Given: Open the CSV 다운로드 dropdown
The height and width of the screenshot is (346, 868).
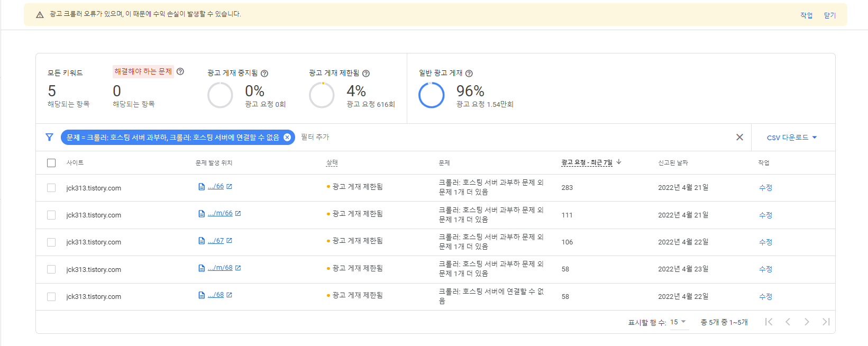Looking at the screenshot, I should [792, 138].
